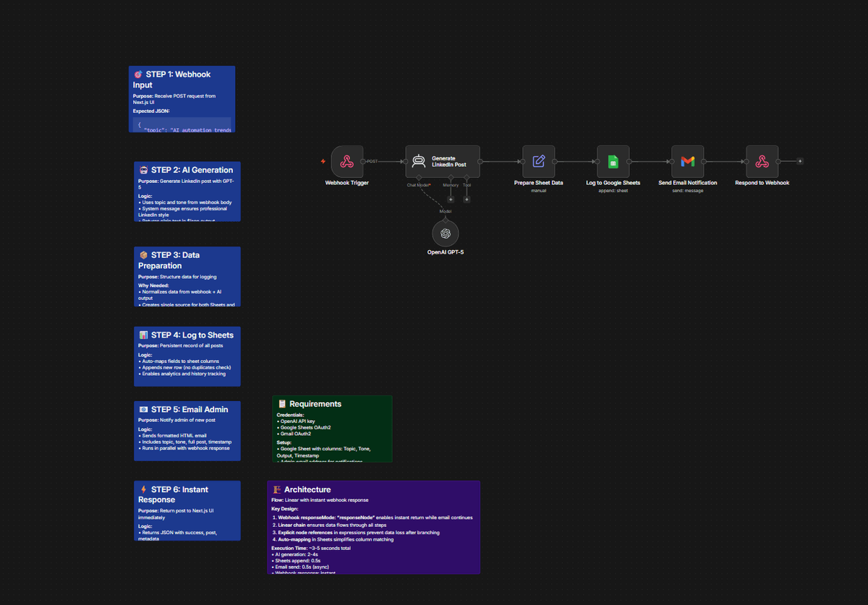
Task: Open the Generate LinkedIn Post agent node
Action: [443, 161]
